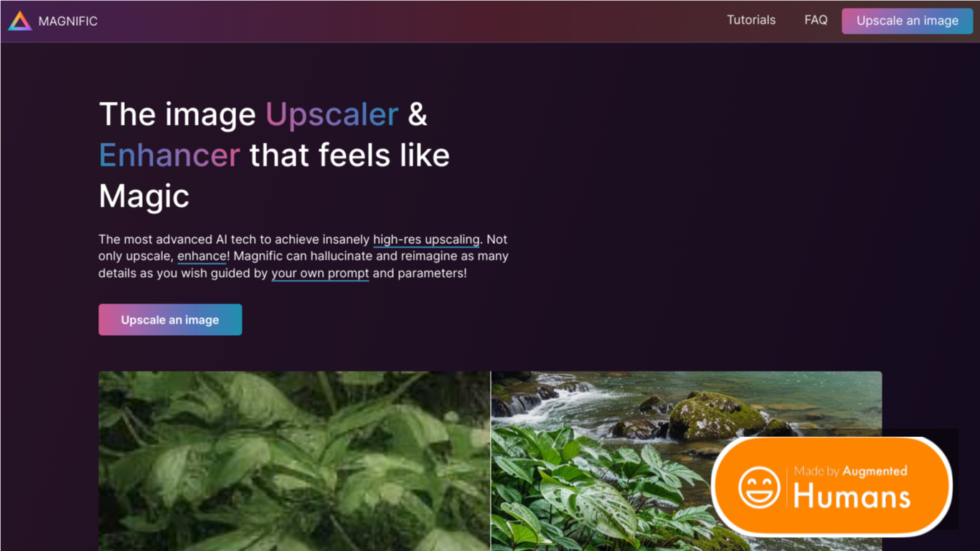Click the gradient word Enhancer in the headline

[169, 155]
